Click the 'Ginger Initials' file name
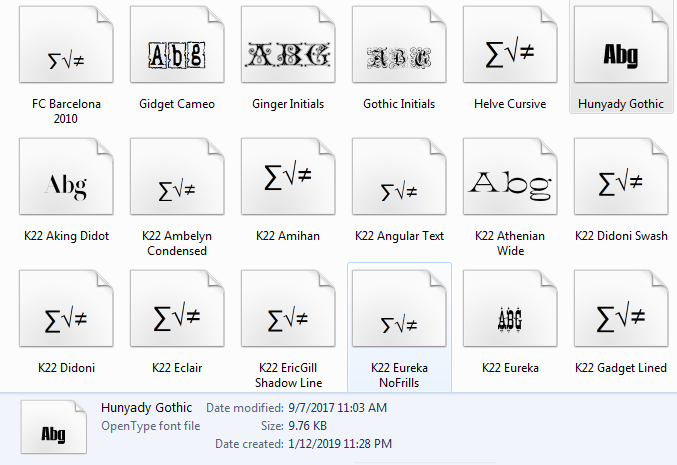677x465 pixels. (288, 104)
